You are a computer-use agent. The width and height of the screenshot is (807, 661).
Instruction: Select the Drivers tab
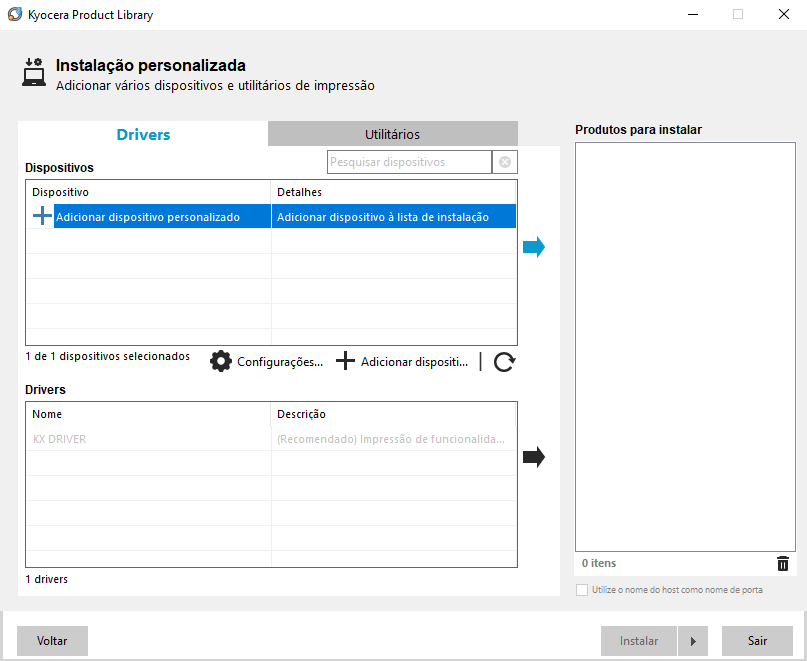pyautogui.click(x=143, y=134)
